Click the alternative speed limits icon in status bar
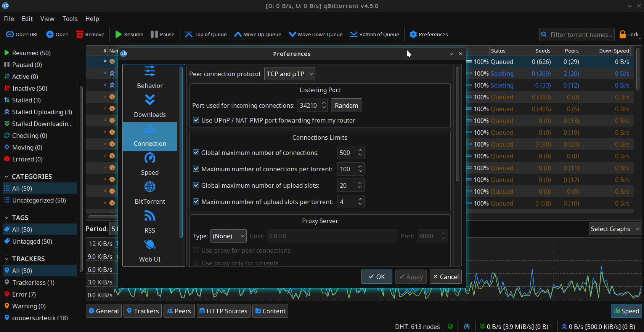 pyautogui.click(x=467, y=327)
